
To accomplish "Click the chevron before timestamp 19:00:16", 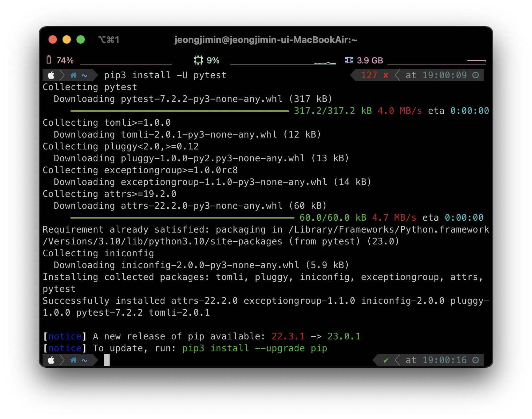I will coord(397,360).
